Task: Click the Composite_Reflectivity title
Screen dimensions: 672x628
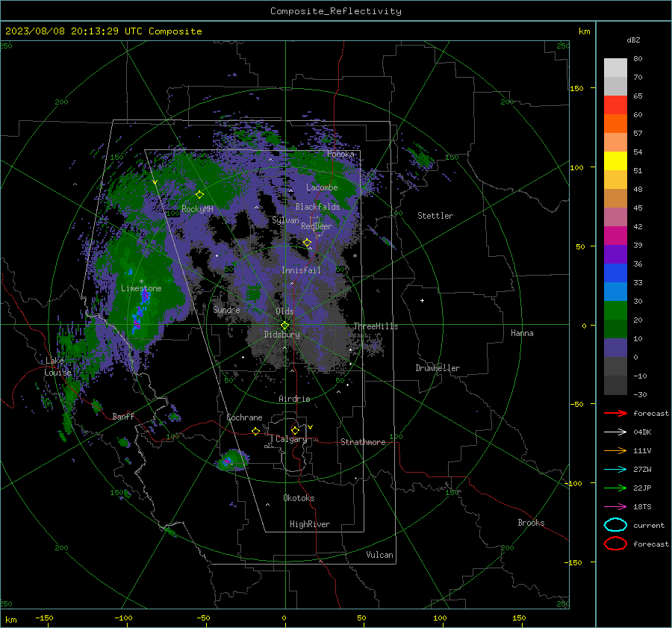Action: pyautogui.click(x=336, y=11)
